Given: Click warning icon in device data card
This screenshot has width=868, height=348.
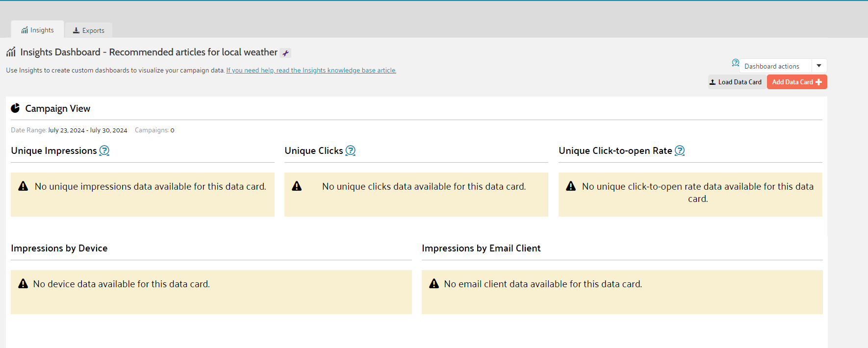Looking at the screenshot, I should (23, 284).
